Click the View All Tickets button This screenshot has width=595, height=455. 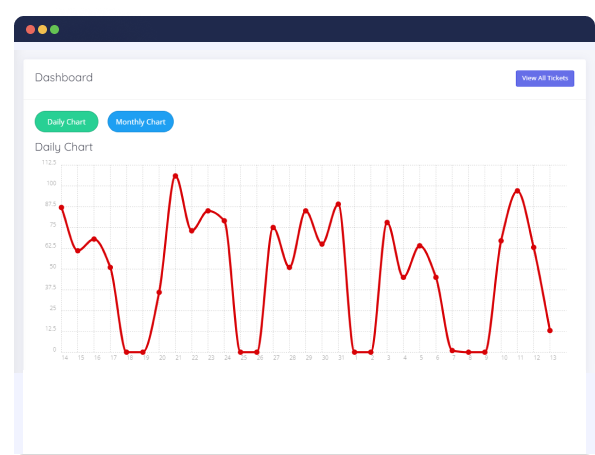[x=545, y=78]
